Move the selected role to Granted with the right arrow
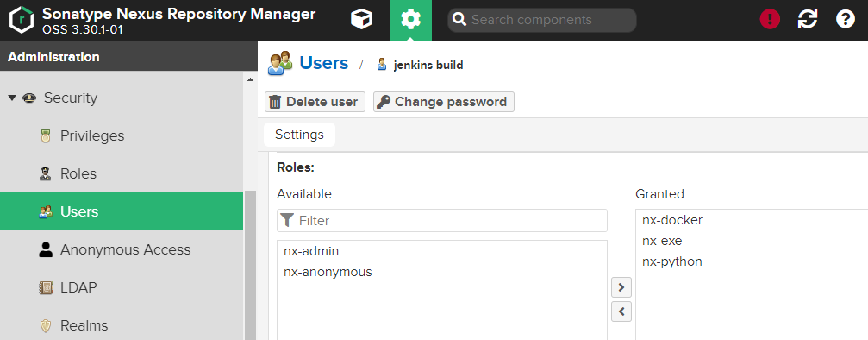Viewport: 868px width, 340px height. point(621,287)
